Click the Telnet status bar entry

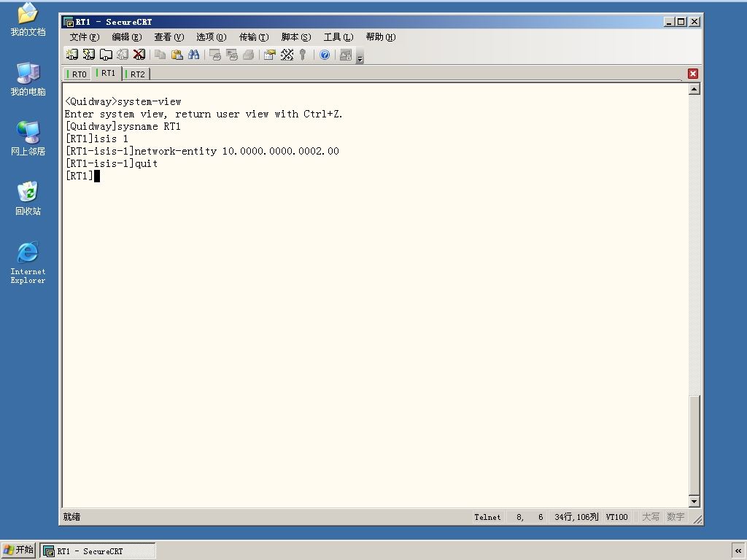click(487, 517)
